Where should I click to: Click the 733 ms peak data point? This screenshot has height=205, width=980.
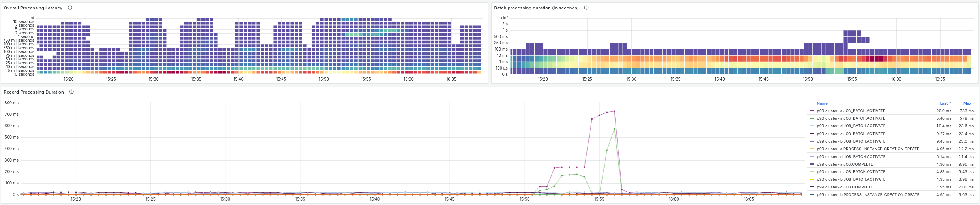(x=614, y=111)
